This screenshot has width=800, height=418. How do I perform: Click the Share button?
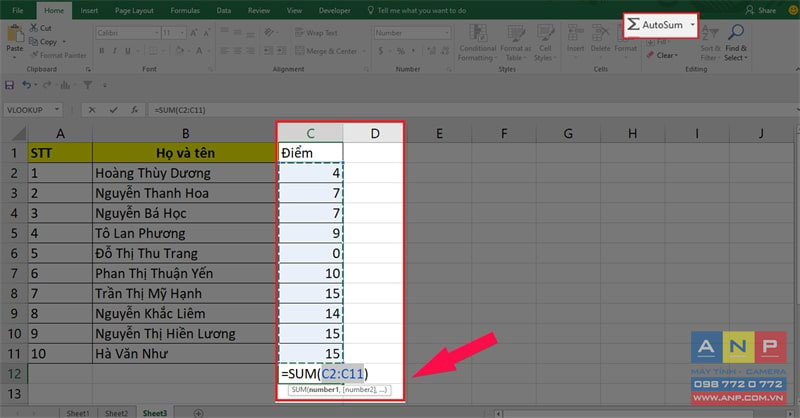760,10
